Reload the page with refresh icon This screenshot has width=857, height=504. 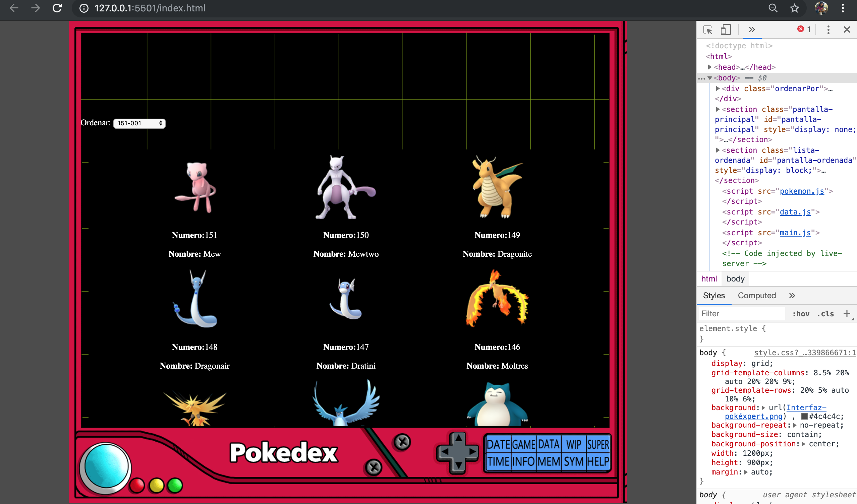pyautogui.click(x=57, y=8)
